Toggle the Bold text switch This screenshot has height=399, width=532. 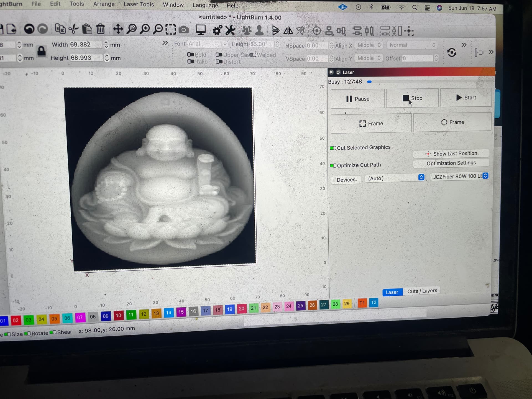[x=191, y=55]
